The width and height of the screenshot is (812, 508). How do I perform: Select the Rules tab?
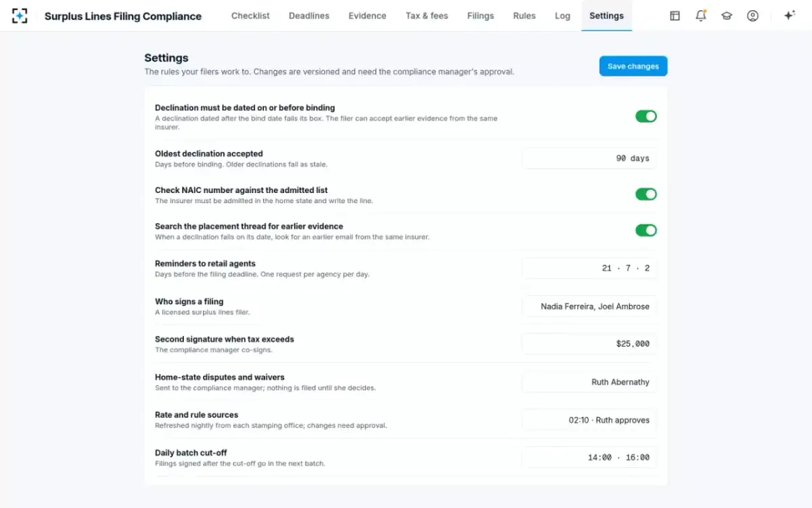click(x=524, y=16)
